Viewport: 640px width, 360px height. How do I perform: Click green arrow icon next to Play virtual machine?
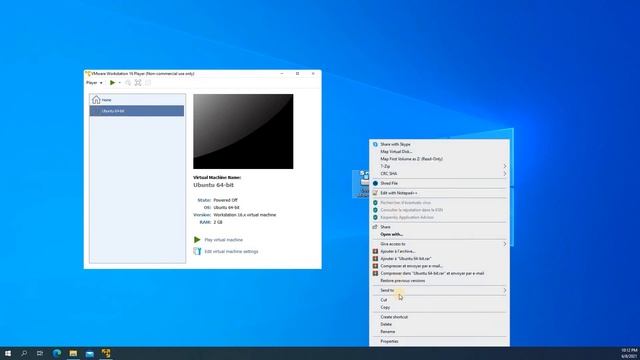pos(197,240)
